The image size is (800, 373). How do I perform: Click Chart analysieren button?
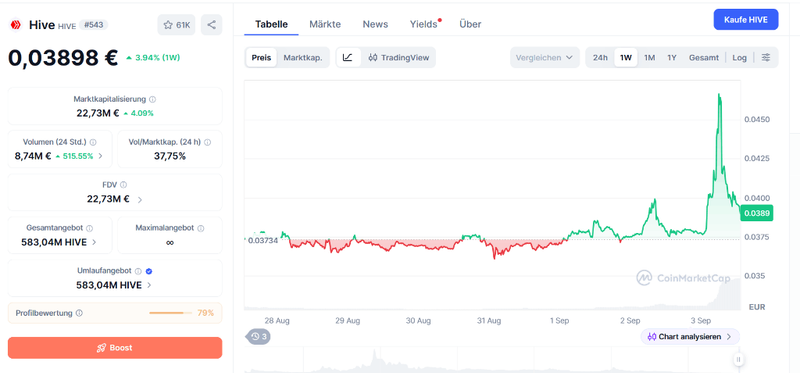(690, 336)
